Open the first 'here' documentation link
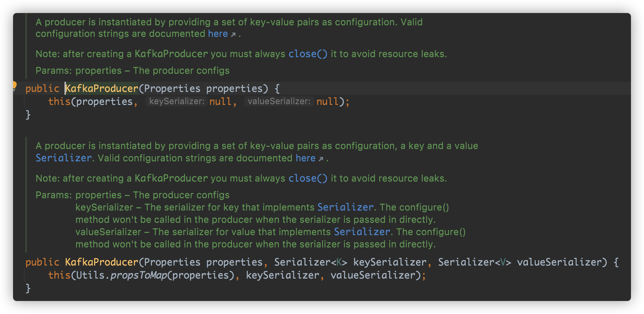The width and height of the screenshot is (644, 314). (218, 34)
